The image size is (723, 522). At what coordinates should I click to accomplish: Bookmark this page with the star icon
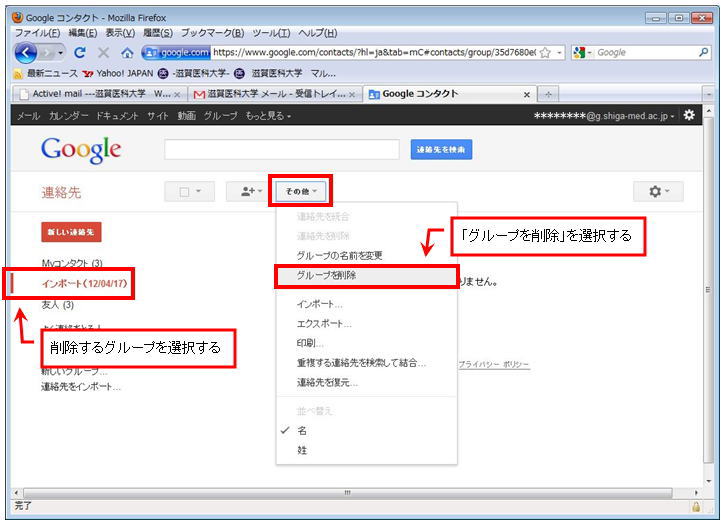coord(545,53)
